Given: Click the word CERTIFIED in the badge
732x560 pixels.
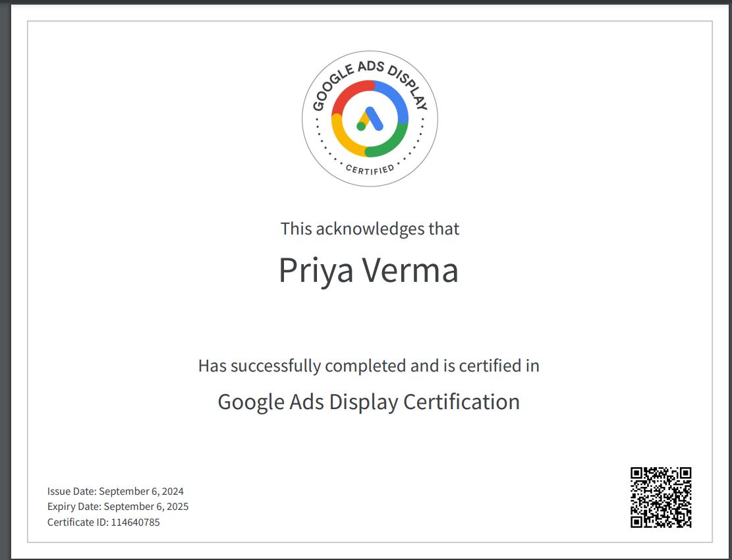Looking at the screenshot, I should pyautogui.click(x=370, y=169).
